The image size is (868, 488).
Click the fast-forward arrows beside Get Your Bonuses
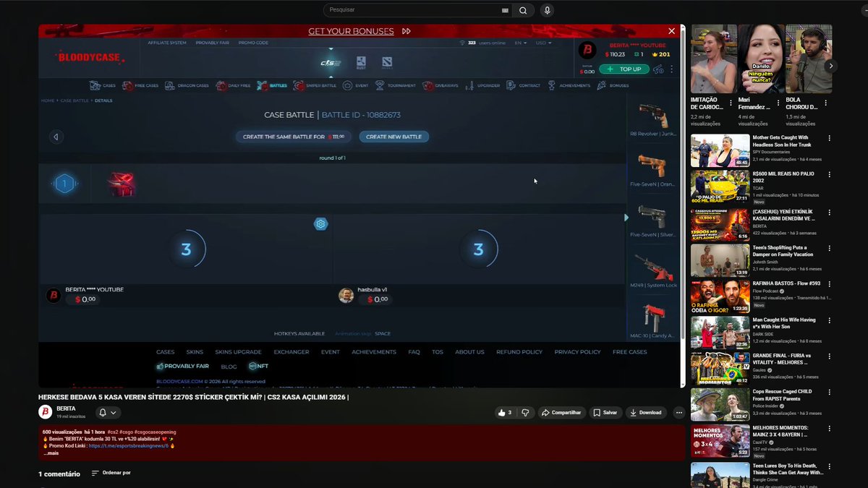point(407,31)
